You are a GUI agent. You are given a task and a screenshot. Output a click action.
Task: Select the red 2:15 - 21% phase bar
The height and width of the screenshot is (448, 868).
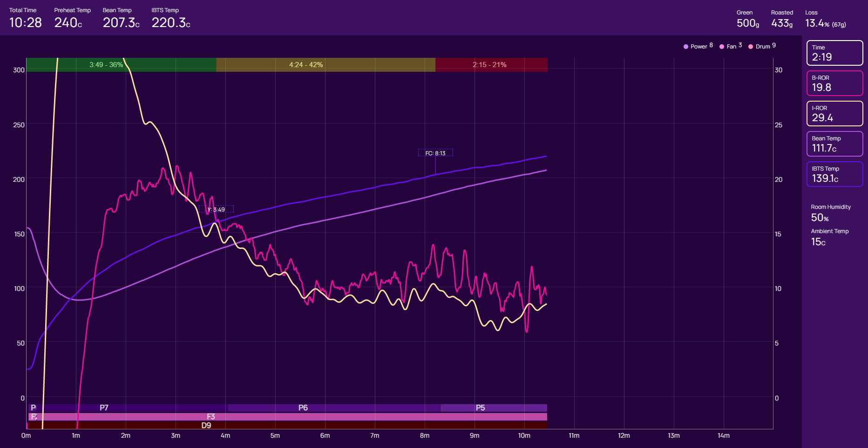491,65
